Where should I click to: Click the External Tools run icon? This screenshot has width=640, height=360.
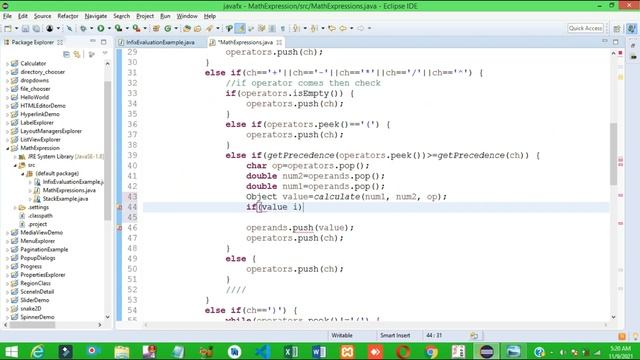click(136, 29)
